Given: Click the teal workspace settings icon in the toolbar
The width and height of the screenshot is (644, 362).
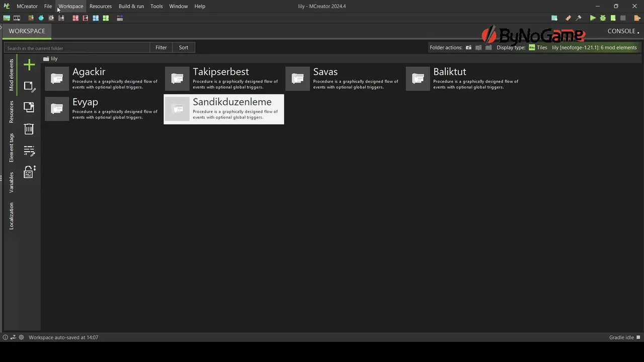Looking at the screenshot, I should point(554,18).
